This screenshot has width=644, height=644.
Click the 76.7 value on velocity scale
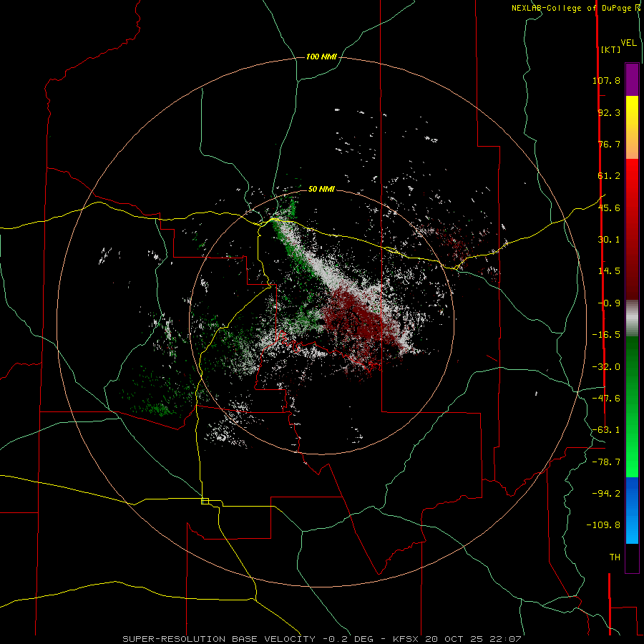click(x=609, y=144)
